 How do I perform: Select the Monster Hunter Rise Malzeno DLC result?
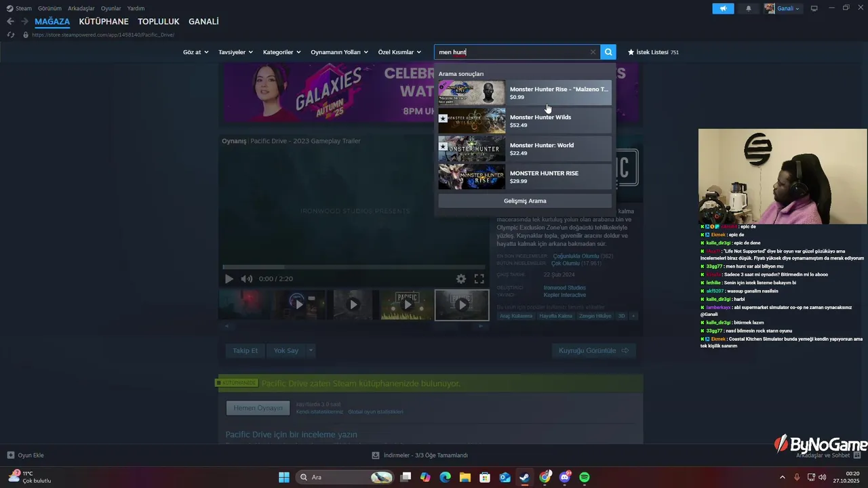point(525,93)
